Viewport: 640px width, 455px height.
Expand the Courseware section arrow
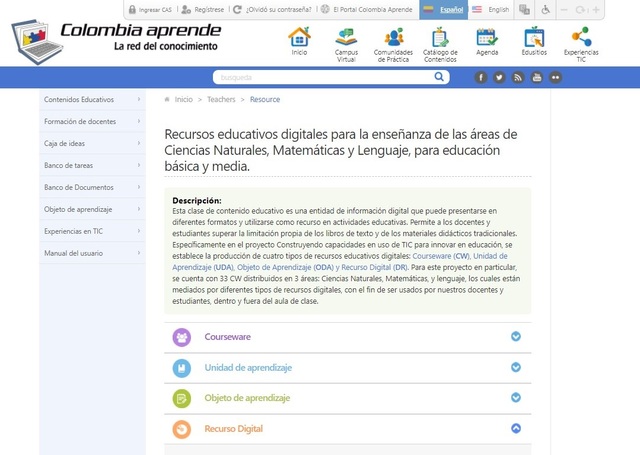pyautogui.click(x=516, y=336)
